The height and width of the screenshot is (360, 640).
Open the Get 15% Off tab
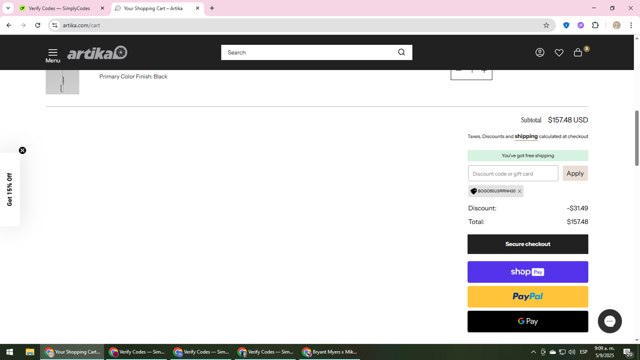click(9, 189)
